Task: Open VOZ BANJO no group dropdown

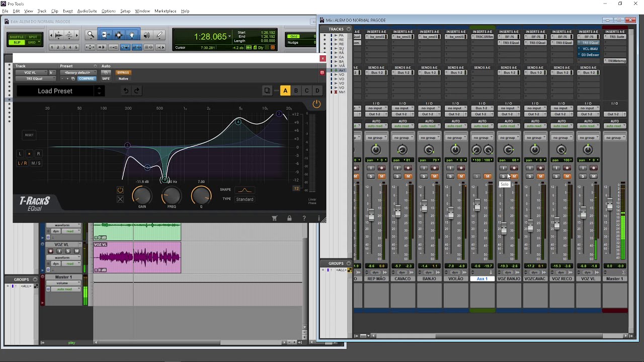Action: pos(509,138)
